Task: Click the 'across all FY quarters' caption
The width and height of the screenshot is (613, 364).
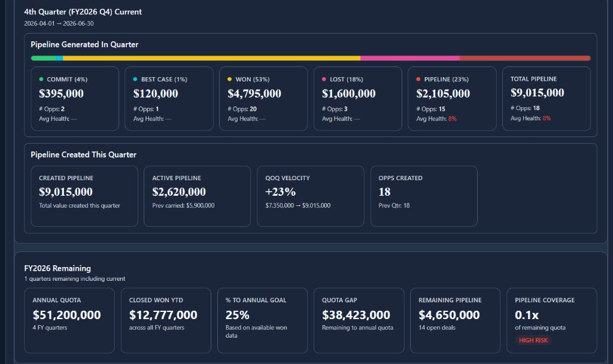Action: click(156, 327)
